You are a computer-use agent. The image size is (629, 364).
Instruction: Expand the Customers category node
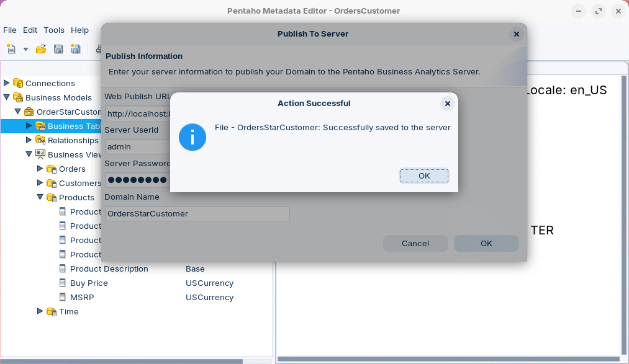click(40, 183)
